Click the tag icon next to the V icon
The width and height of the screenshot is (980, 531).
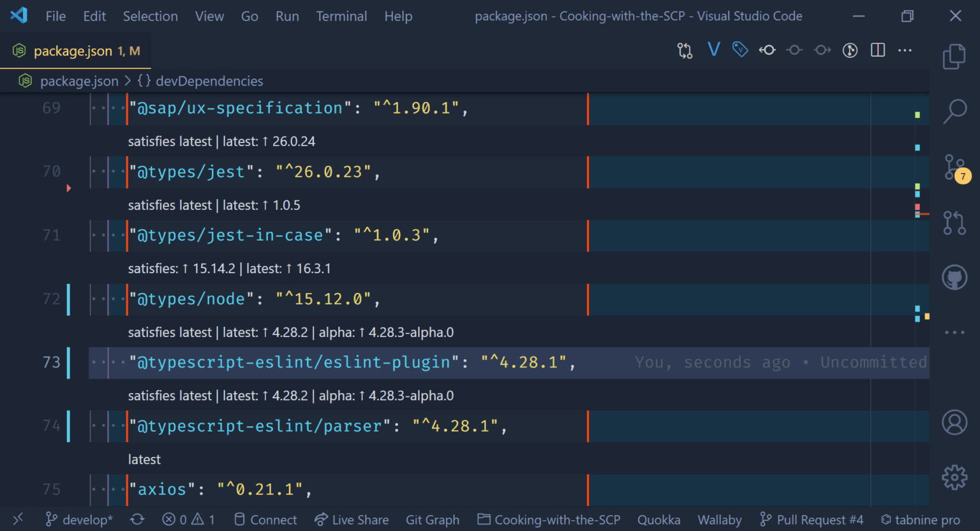pos(740,50)
